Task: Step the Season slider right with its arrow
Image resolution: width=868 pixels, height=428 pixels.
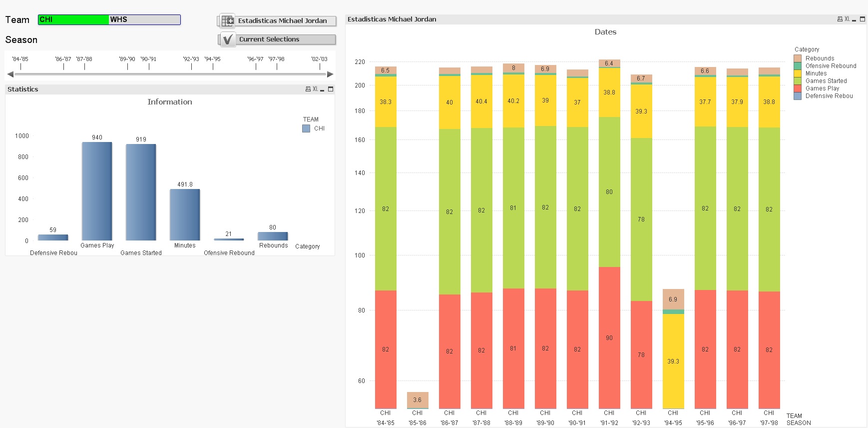Action: click(x=330, y=74)
